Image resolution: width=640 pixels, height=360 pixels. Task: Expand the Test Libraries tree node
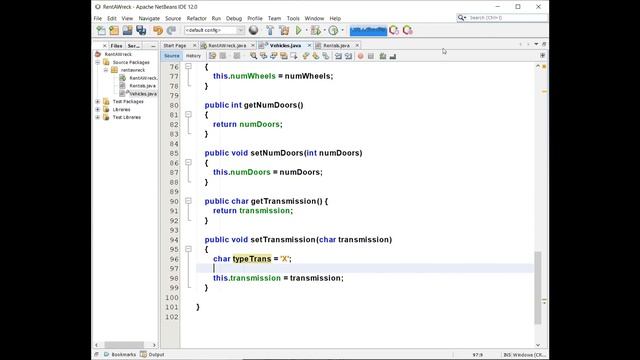tap(98, 118)
